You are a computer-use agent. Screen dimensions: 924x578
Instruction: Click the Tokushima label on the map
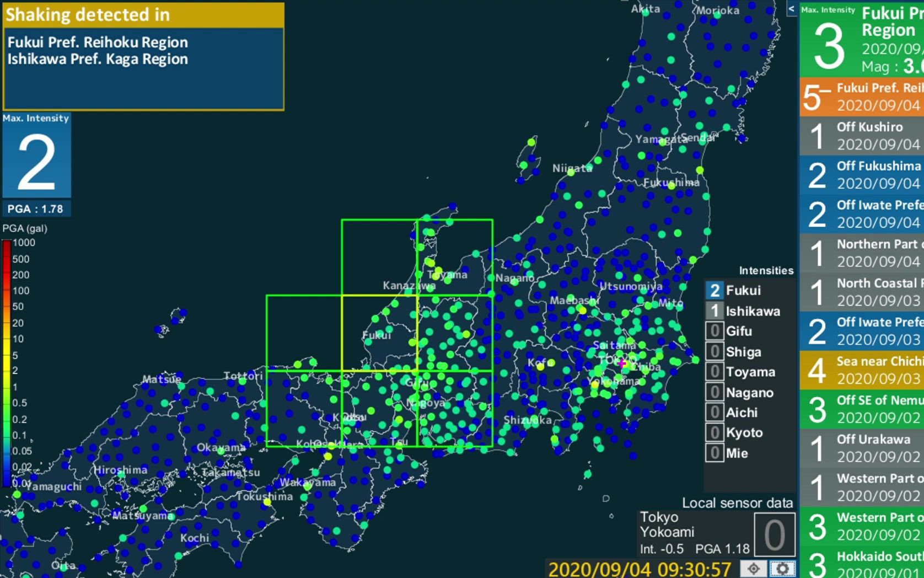tap(265, 496)
